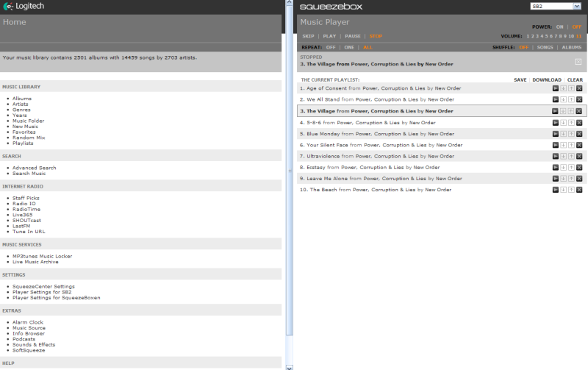
Task: Set repeat mode to ONE
Action: 349,47
